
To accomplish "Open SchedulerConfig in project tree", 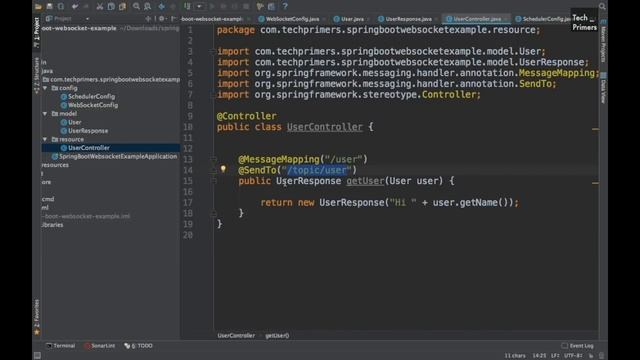I will click(88, 96).
